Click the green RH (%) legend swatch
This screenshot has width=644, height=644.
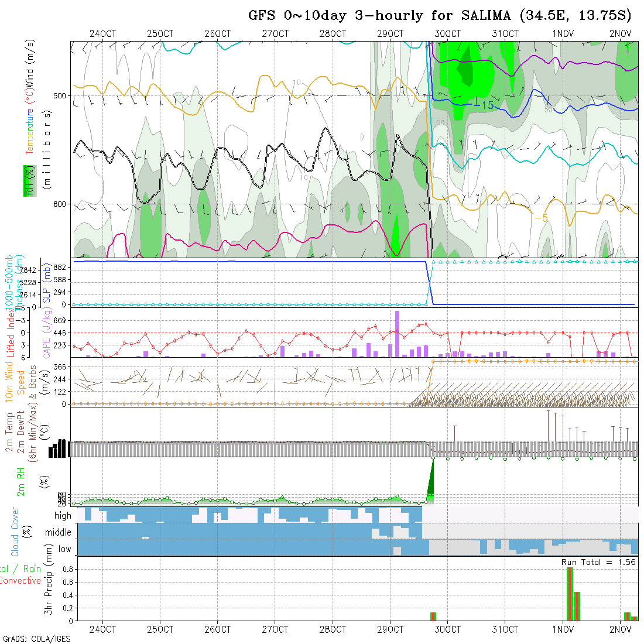(x=28, y=181)
